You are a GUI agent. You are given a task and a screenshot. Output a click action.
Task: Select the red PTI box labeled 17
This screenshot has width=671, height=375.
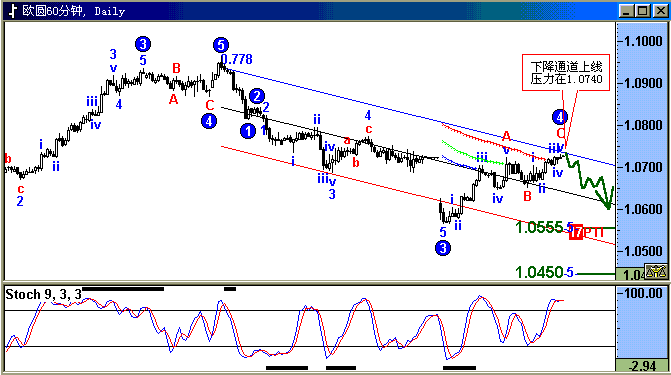click(576, 232)
